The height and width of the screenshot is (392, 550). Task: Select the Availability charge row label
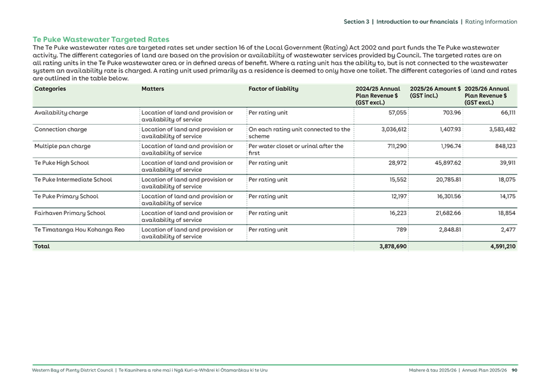click(x=61, y=113)
